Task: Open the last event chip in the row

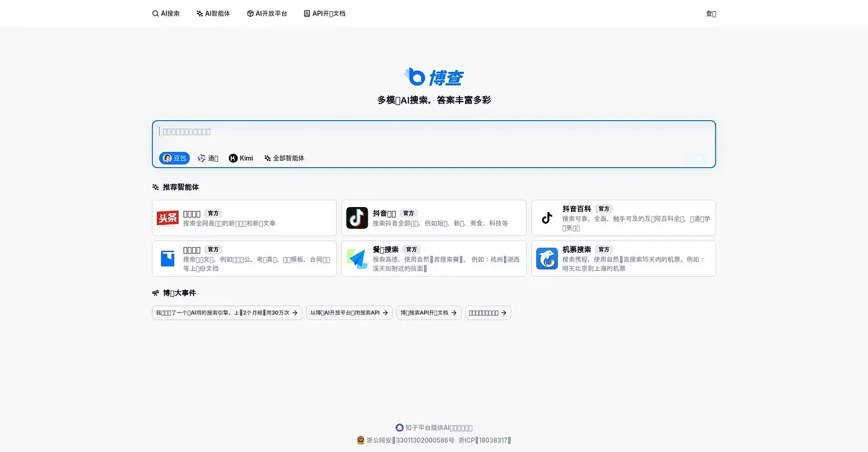Action: (x=488, y=313)
